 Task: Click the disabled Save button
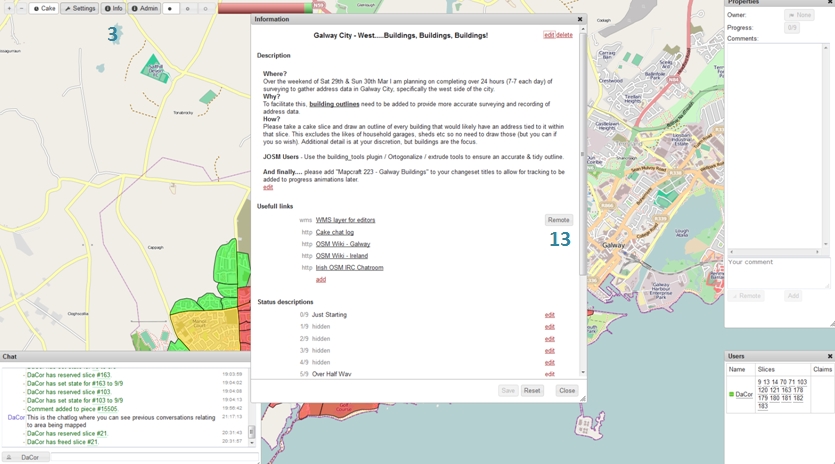tap(508, 390)
